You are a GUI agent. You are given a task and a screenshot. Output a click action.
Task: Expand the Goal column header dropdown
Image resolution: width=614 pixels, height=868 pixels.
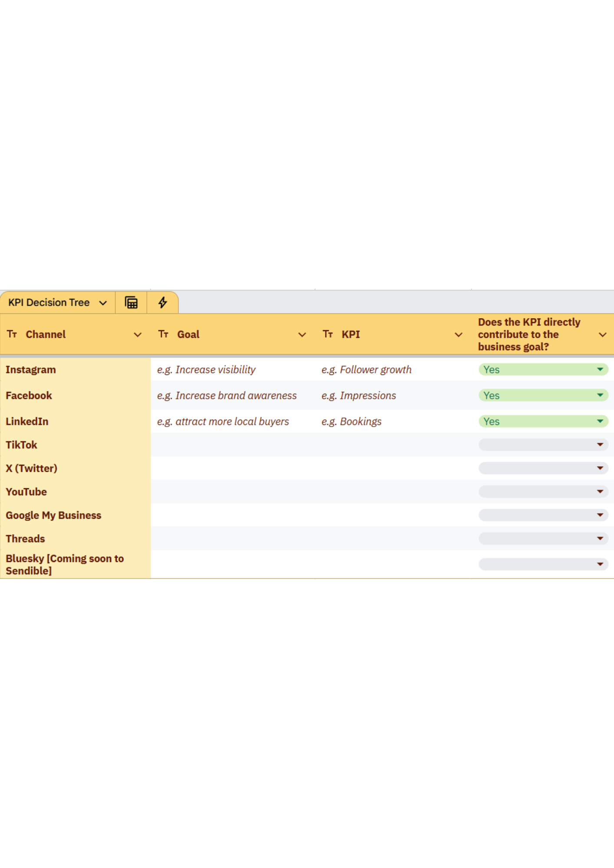point(302,335)
